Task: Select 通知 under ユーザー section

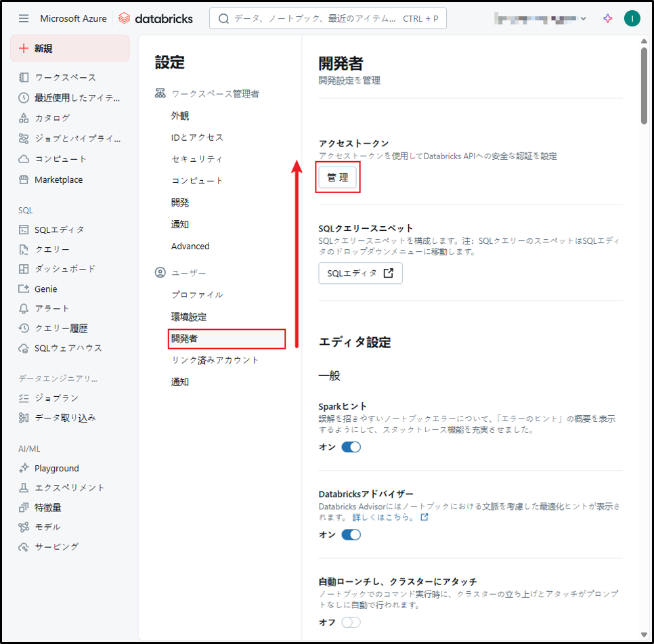Action: [180, 382]
